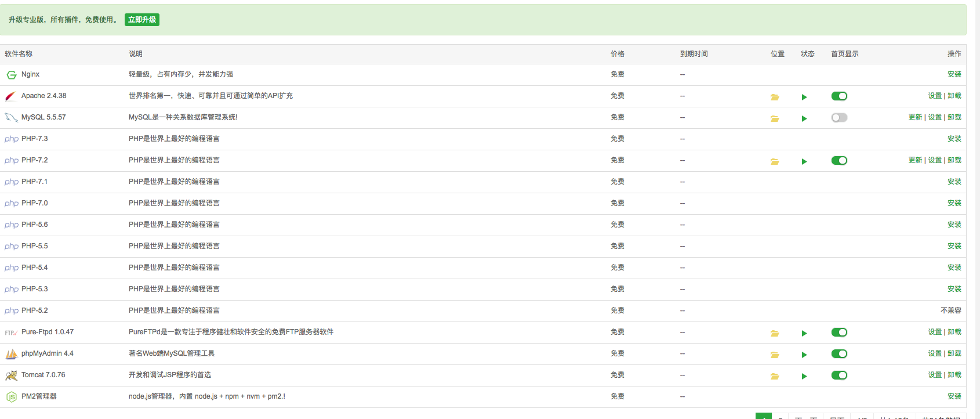Select the PHP-5.2 row name
The width and height of the screenshot is (980, 419).
coord(35,310)
